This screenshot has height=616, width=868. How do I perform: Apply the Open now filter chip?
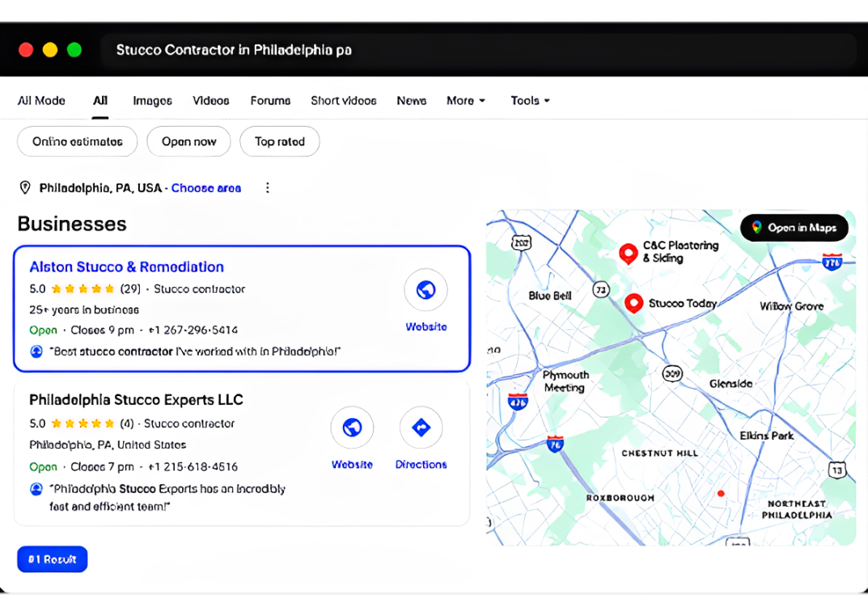point(188,141)
